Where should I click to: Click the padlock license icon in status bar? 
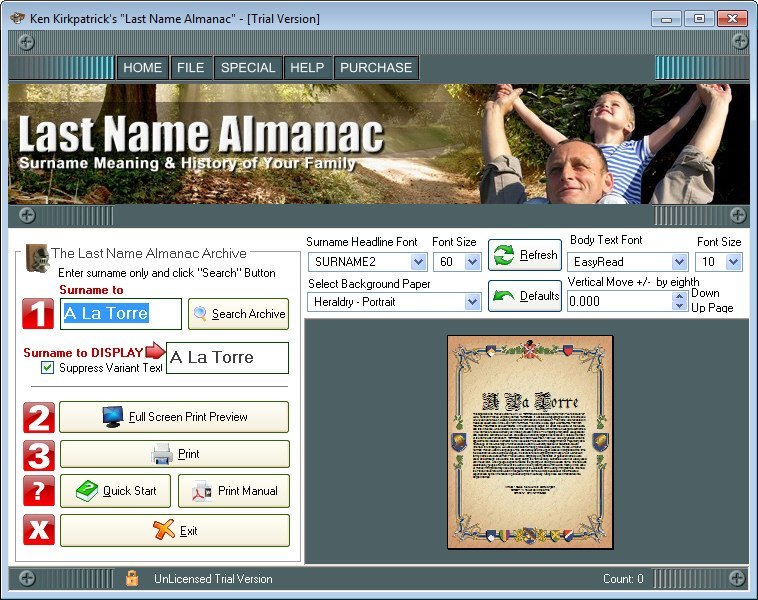pyautogui.click(x=131, y=578)
